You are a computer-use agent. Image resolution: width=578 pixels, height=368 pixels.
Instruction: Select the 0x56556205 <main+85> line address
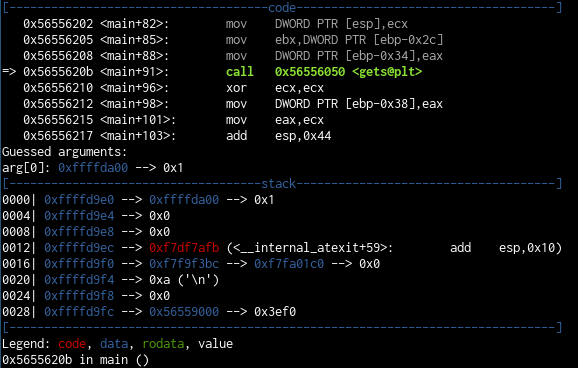(58, 39)
